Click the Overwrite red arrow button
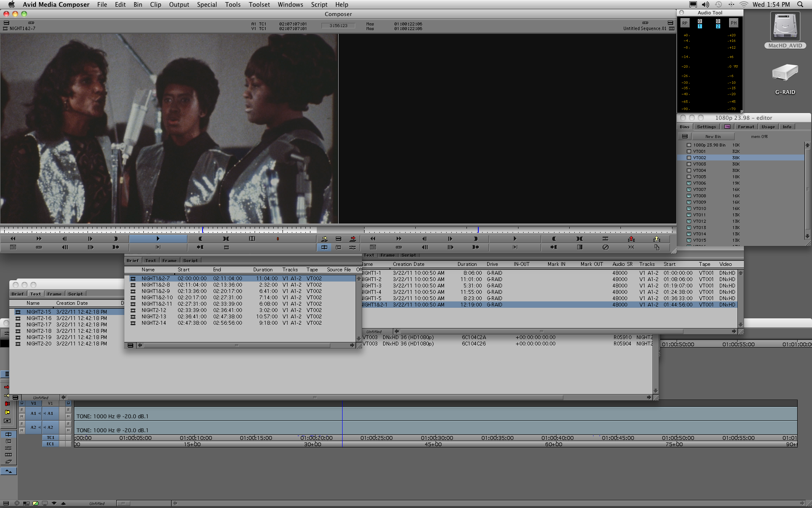This screenshot has height=508, width=812. pos(353,239)
